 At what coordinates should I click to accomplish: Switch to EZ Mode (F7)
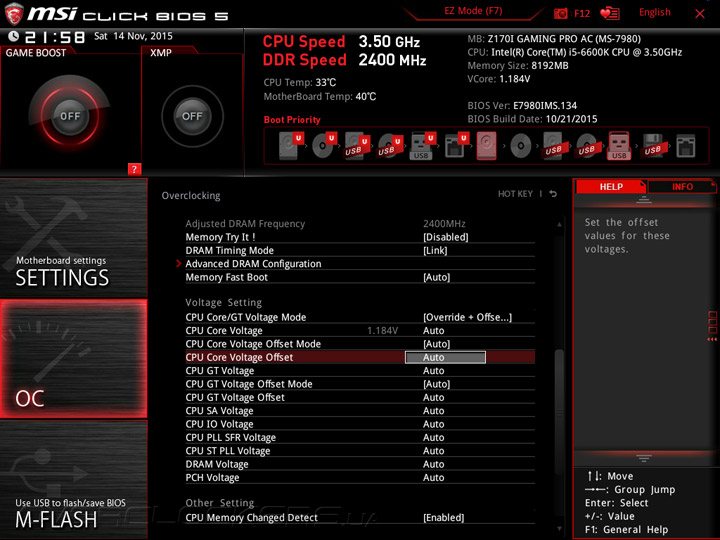point(473,11)
